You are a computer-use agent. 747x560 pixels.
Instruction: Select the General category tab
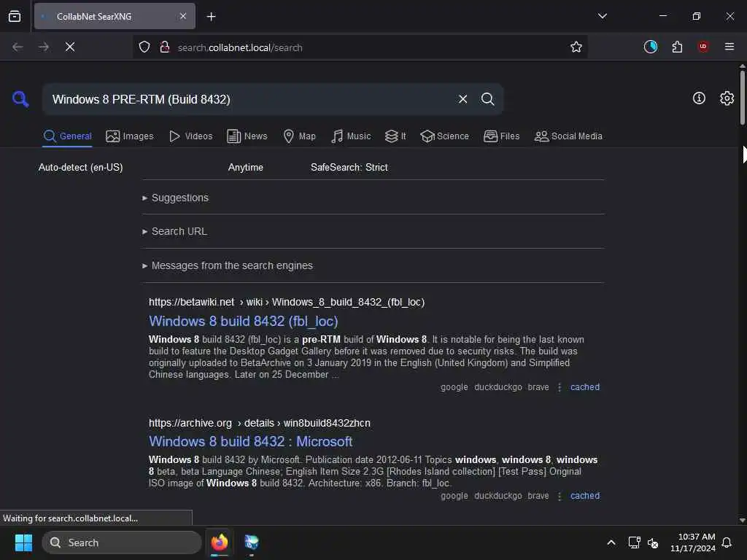67,136
